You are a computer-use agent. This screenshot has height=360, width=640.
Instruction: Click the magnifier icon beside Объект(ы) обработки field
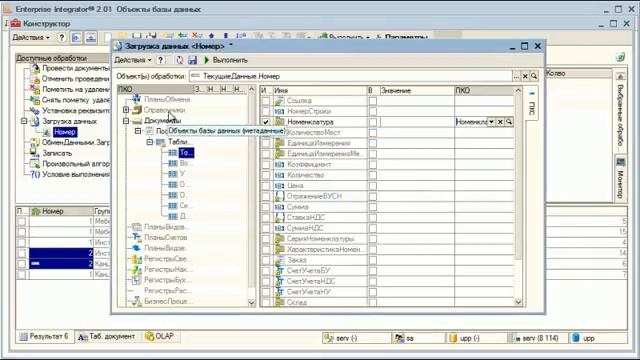click(x=534, y=76)
